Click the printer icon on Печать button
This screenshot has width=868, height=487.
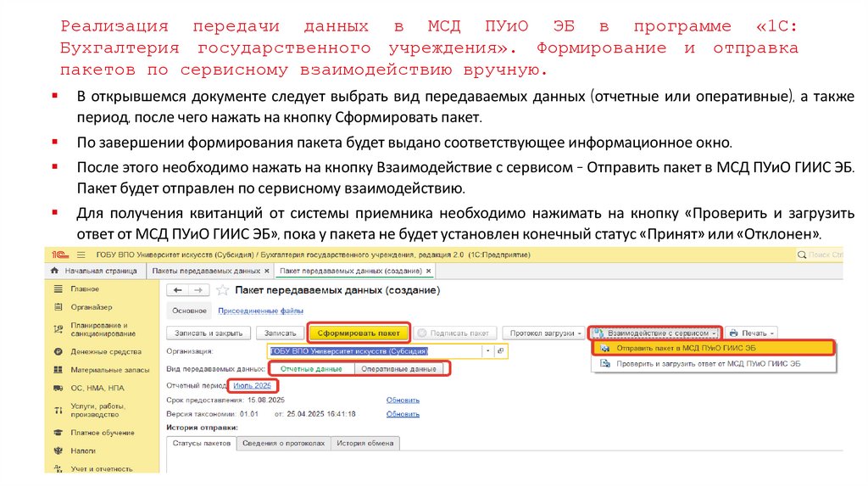[x=733, y=333]
